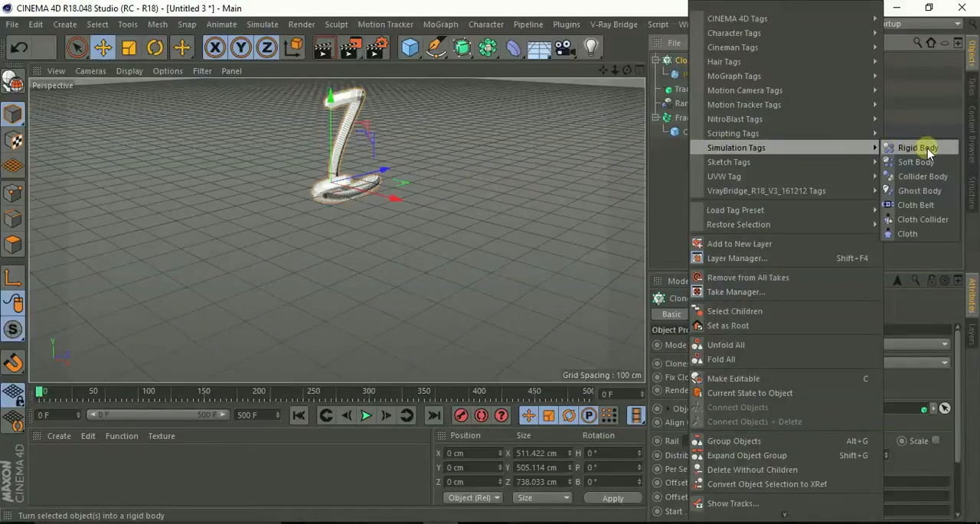Select the Live Selection tool
This screenshot has width=980, height=524.
[77, 48]
